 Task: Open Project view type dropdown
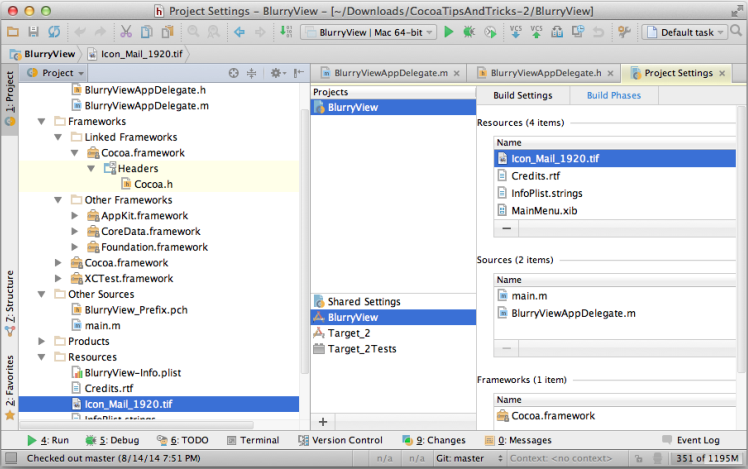coord(55,73)
